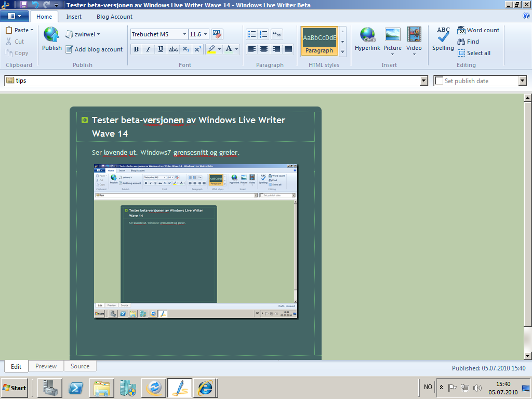The height and width of the screenshot is (399, 532).
Task: Toggle Italic formatting
Action: 148,49
